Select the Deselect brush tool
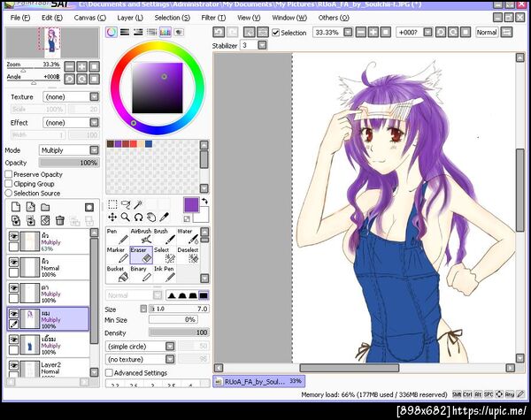The height and width of the screenshot is (420, 531). [188, 255]
